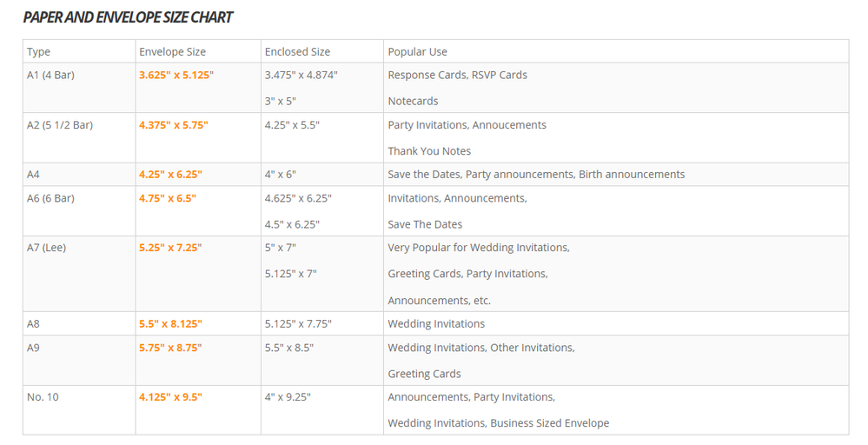Open the 5.25" x 7.25" envelope size
Screen dimensions: 868x445
click(169, 248)
